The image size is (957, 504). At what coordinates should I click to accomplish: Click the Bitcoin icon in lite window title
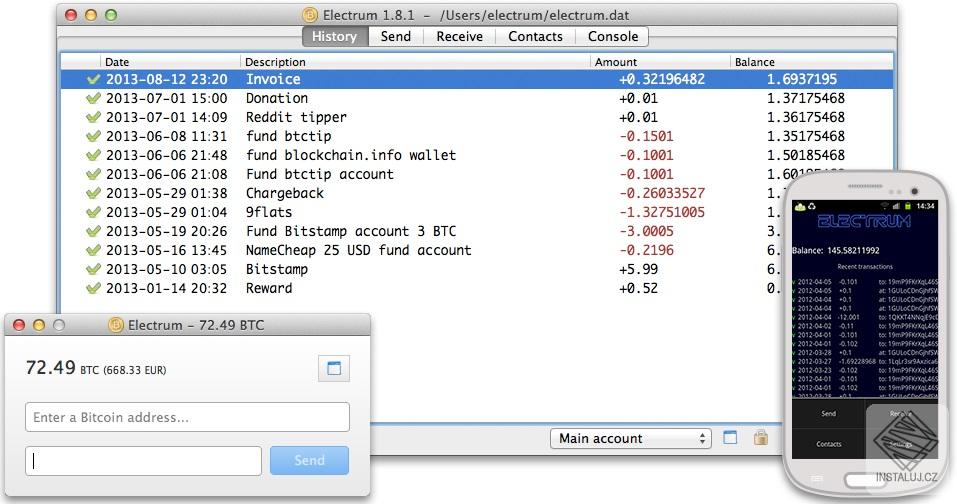[x=116, y=325]
